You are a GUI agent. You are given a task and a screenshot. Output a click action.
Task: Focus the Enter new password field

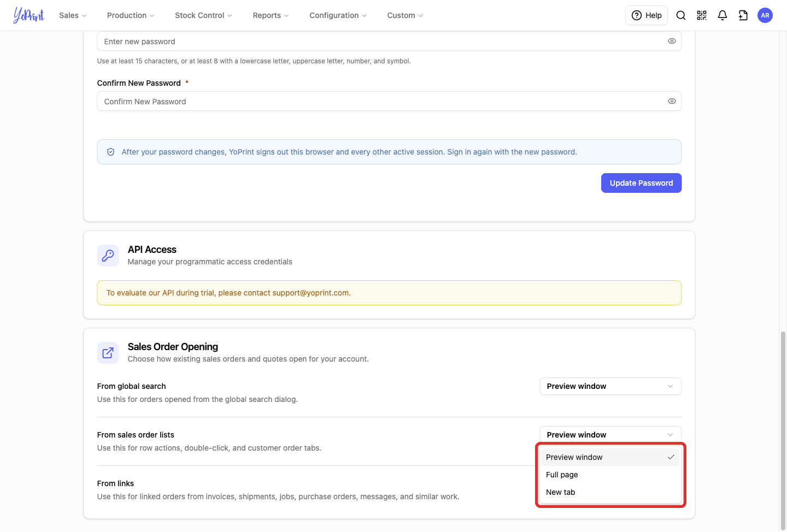pos(389,41)
